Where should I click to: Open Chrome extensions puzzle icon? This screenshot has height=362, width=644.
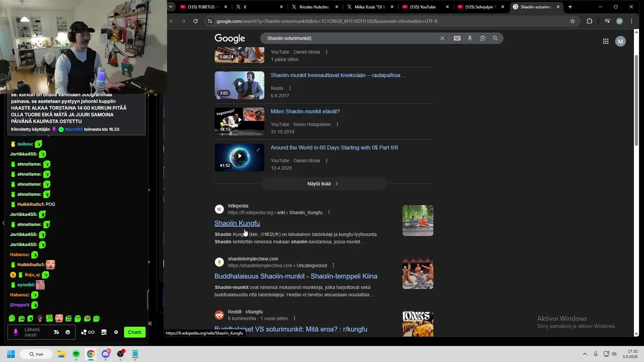coord(590,21)
